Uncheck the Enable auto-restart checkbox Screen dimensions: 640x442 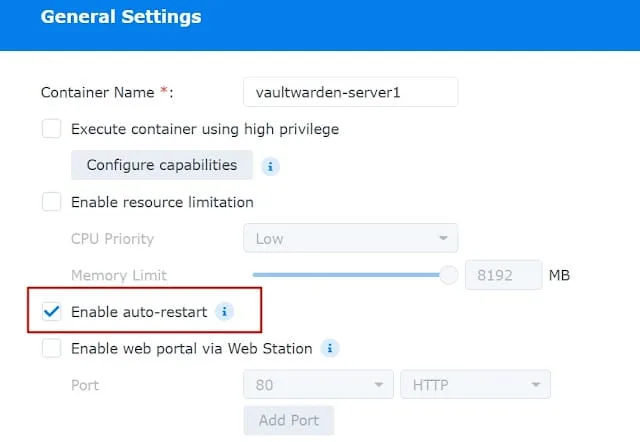[x=51, y=312]
